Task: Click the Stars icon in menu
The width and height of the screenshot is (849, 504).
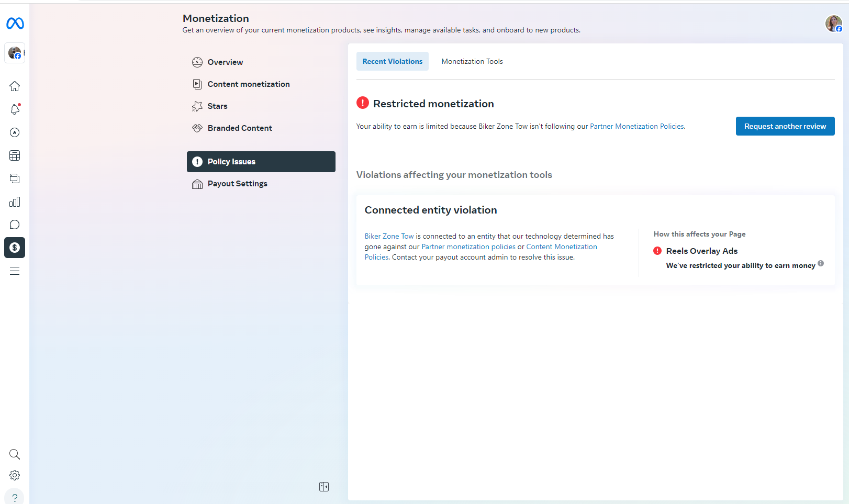Action: [x=197, y=106]
